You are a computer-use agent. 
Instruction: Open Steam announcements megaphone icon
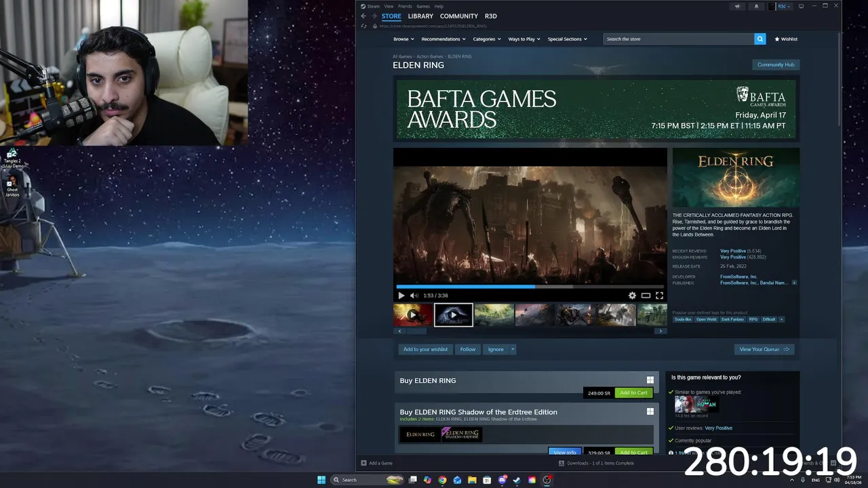(x=737, y=6)
